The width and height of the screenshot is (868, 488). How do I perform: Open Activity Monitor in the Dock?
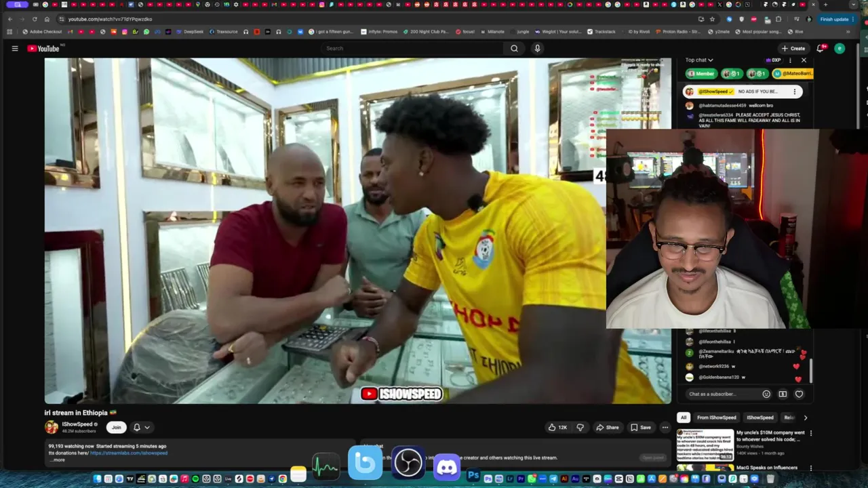click(326, 466)
